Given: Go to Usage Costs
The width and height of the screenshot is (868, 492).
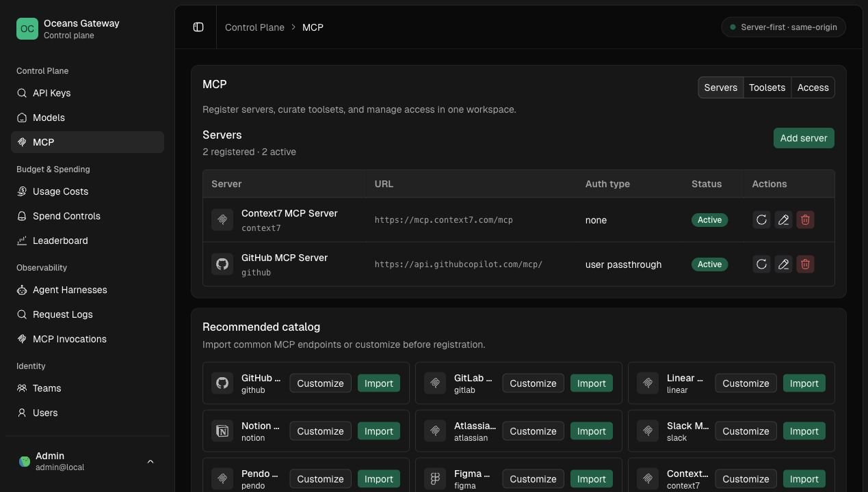Looking at the screenshot, I should click(x=88, y=191).
